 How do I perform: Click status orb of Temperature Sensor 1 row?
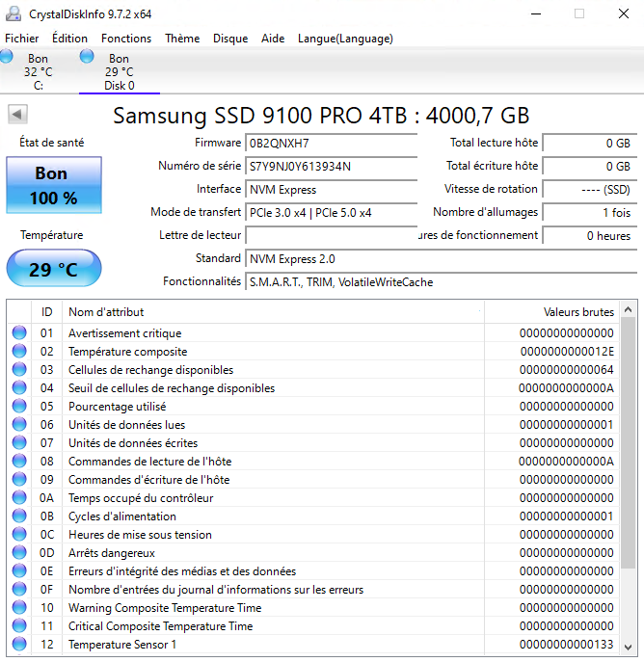coord(19,644)
